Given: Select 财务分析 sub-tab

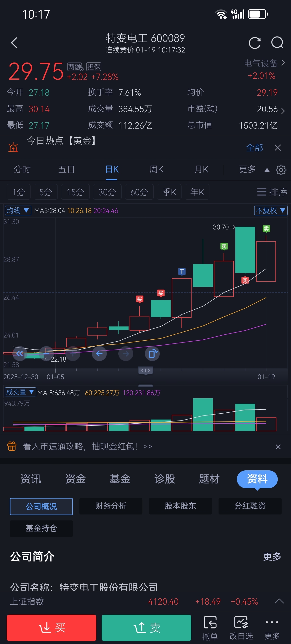Looking at the screenshot, I should [111, 506].
